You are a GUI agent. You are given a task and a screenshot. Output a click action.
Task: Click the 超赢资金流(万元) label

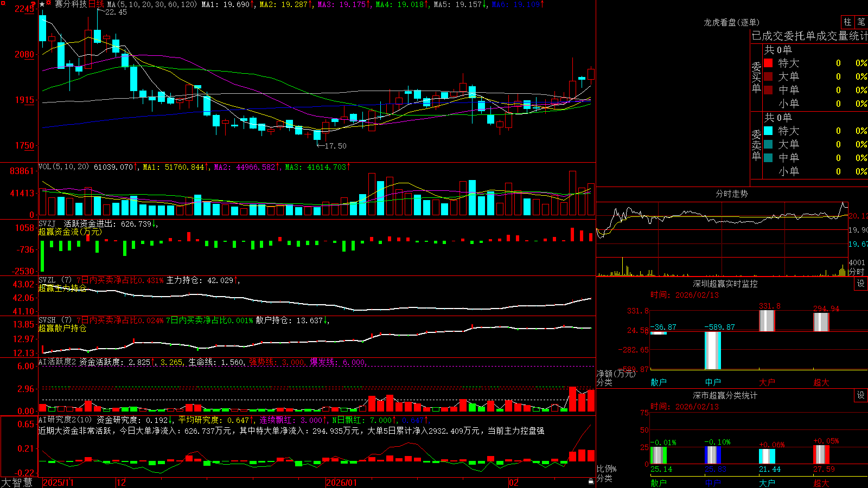pyautogui.click(x=70, y=232)
